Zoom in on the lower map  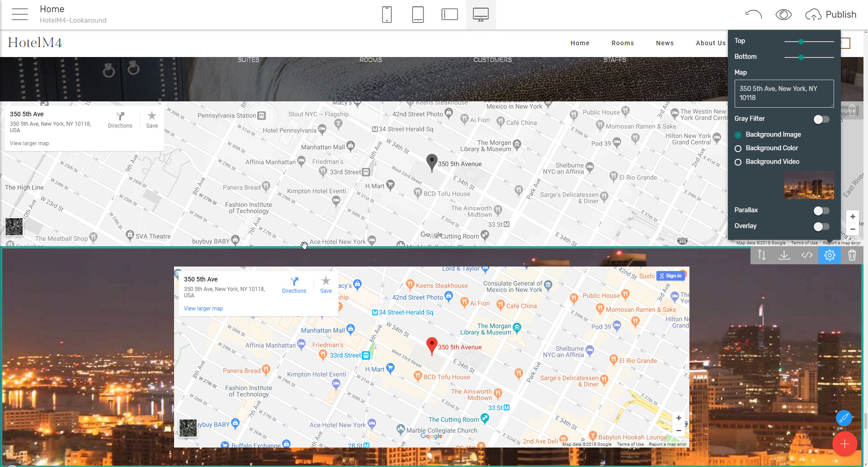pos(679,418)
